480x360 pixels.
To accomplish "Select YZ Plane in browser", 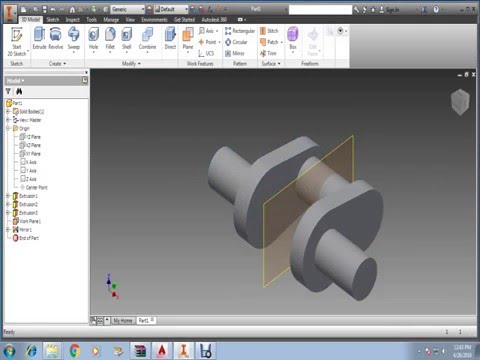I will click(x=30, y=137).
